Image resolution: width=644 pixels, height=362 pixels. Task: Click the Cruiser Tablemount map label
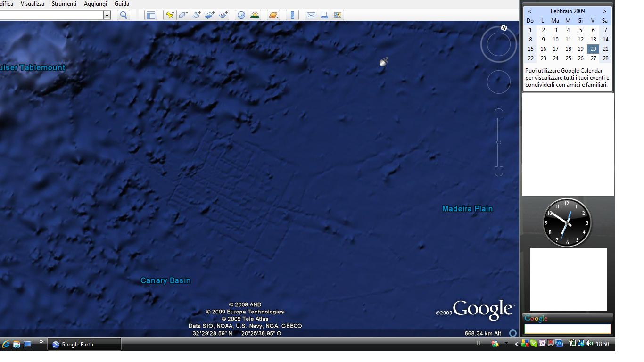pyautogui.click(x=33, y=67)
